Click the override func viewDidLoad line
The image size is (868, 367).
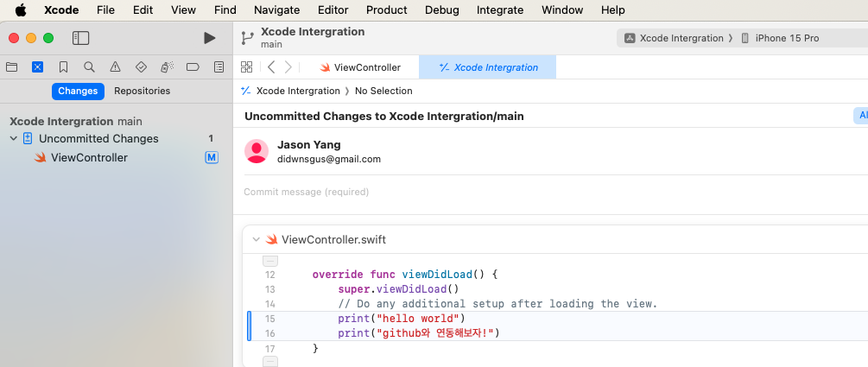click(405, 274)
